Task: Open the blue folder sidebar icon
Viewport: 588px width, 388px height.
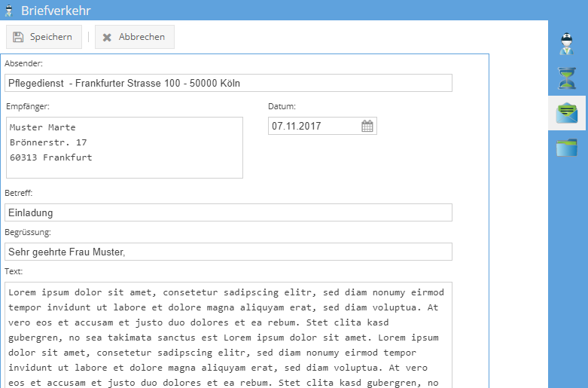Action: tap(567, 147)
